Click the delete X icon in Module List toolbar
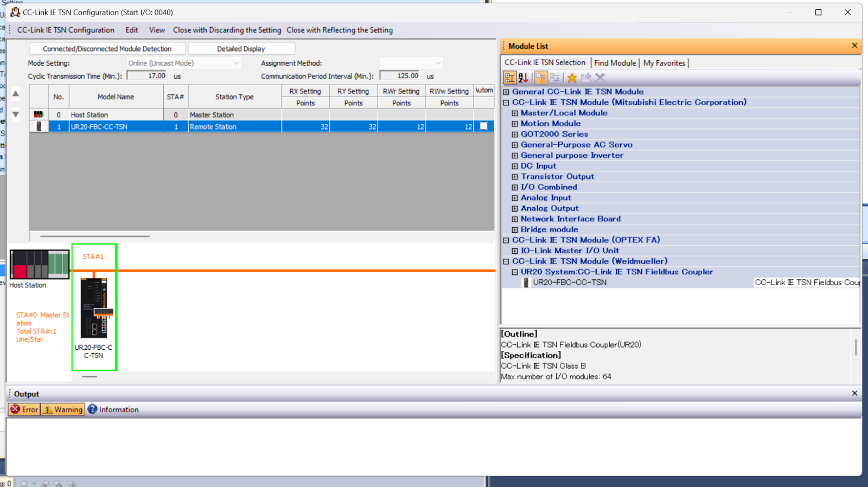868x487 pixels. click(599, 78)
